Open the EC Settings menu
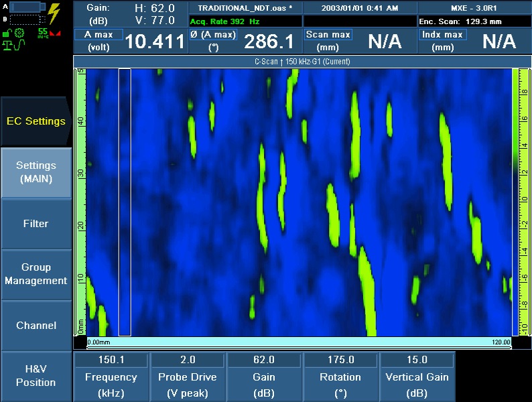The image size is (532, 402). pos(36,121)
